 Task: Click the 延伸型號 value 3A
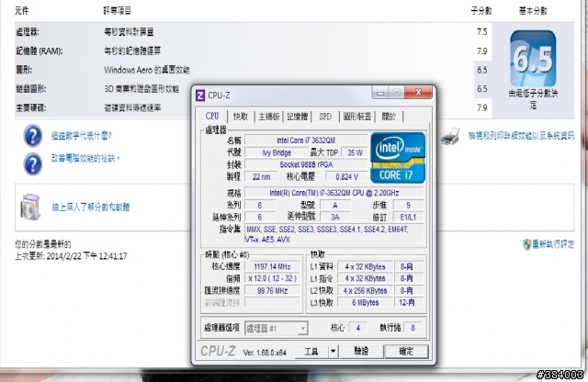[334, 217]
